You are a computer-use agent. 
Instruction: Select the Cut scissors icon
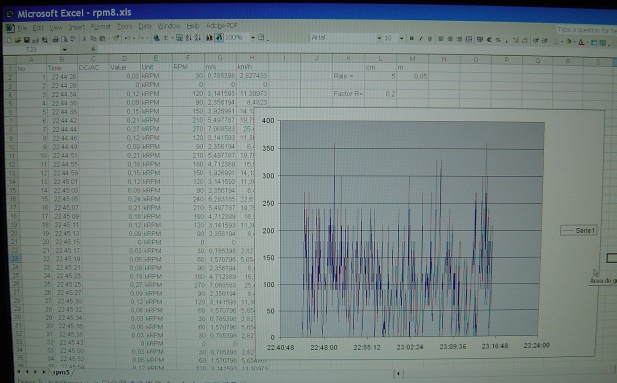pyautogui.click(x=84, y=39)
